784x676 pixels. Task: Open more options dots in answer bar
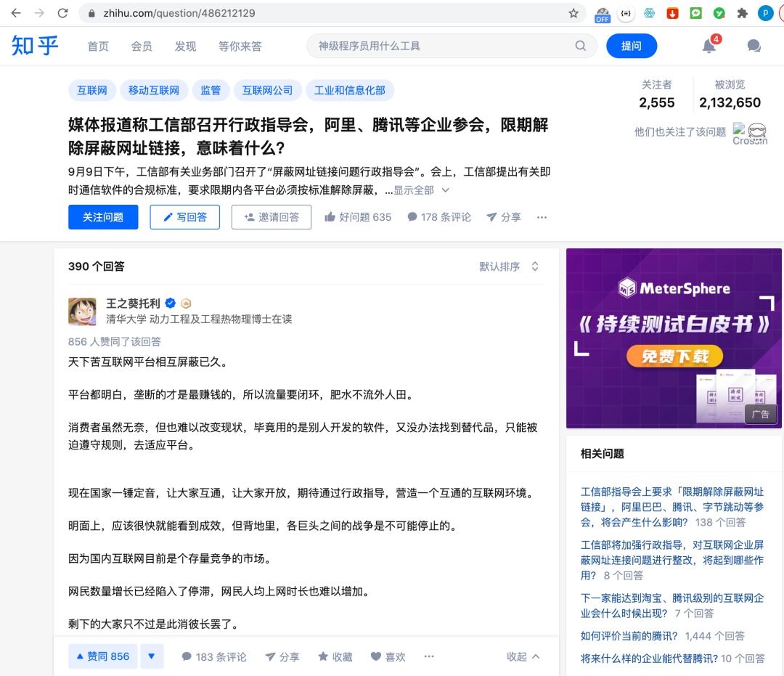coord(429,656)
